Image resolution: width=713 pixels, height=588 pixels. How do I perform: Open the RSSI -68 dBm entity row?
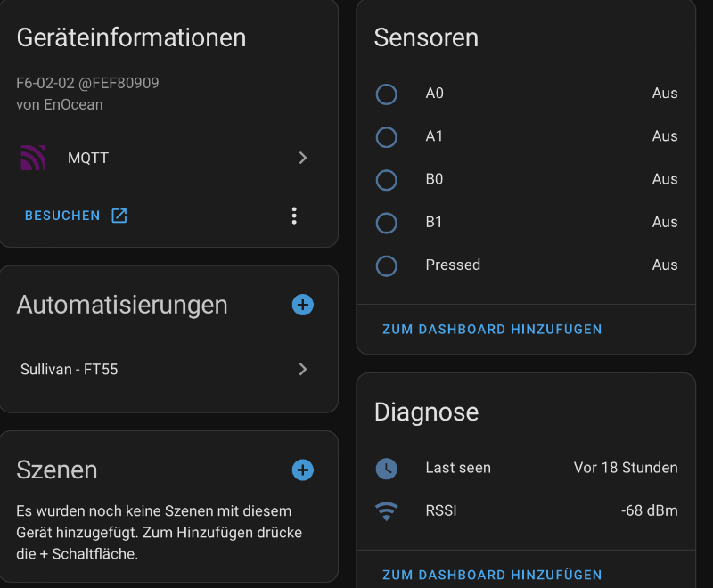[x=526, y=510]
